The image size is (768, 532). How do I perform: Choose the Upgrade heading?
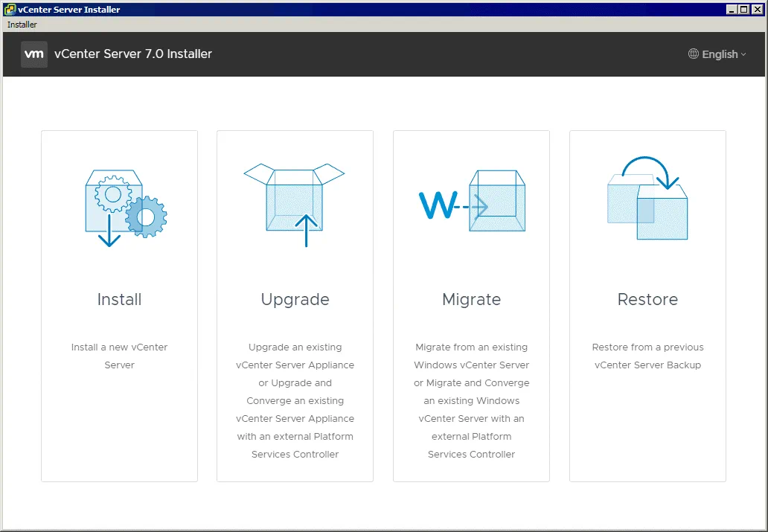[295, 300]
